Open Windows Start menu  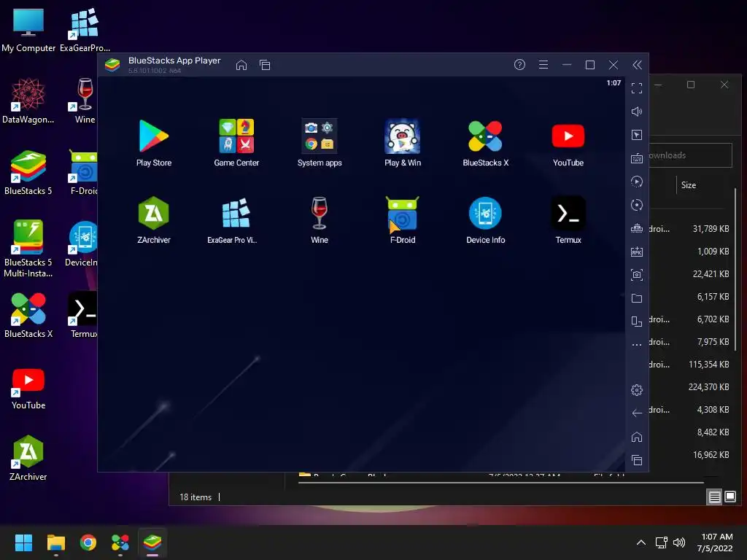tap(23, 542)
